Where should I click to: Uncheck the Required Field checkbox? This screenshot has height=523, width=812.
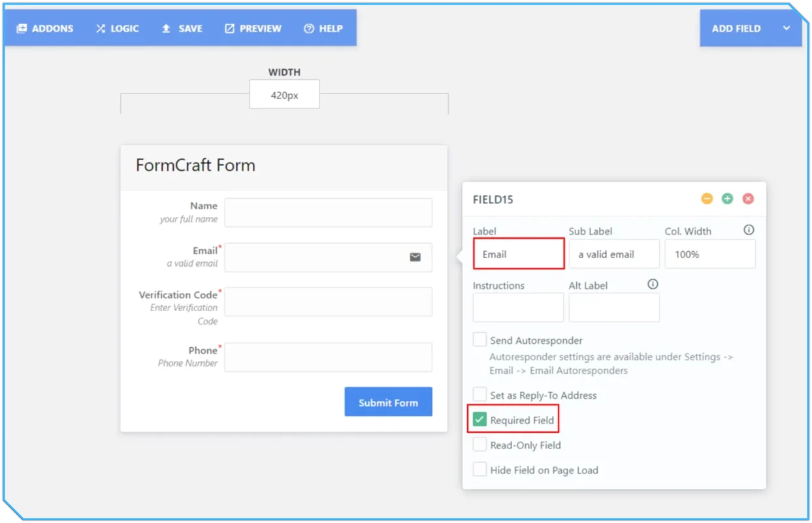(x=480, y=420)
